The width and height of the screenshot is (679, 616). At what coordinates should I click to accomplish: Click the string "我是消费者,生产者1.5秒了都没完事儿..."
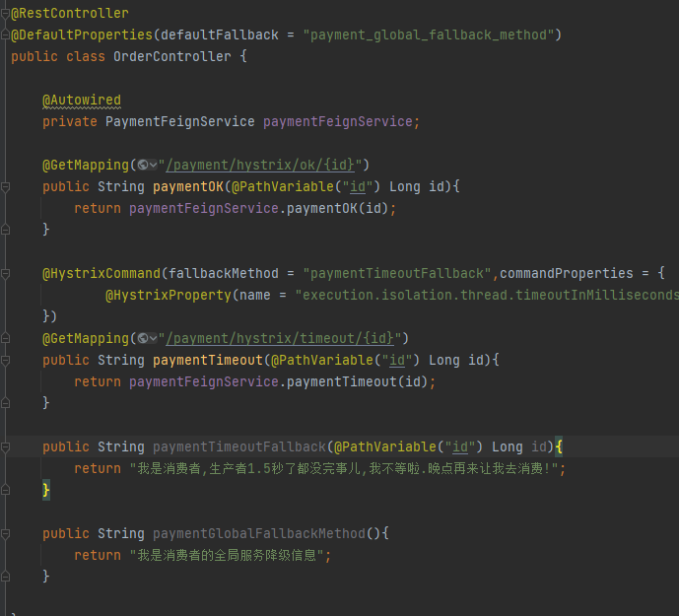[x=344, y=468]
